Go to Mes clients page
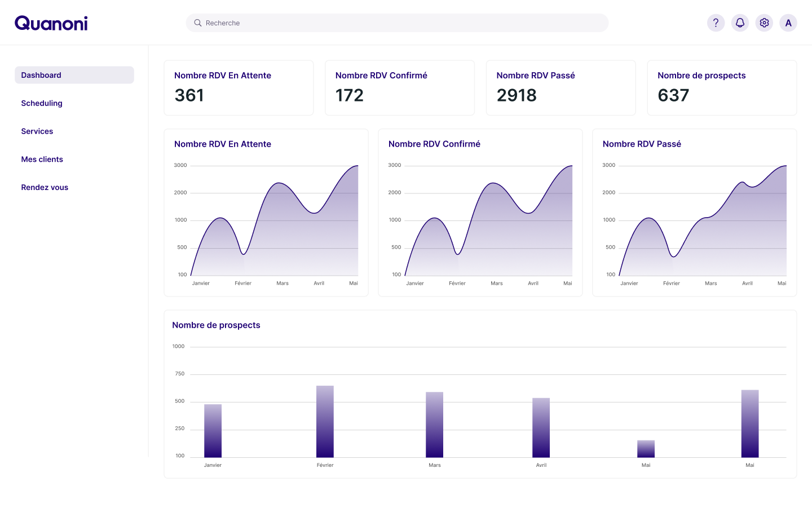Image resolution: width=812 pixels, height=521 pixels. [x=42, y=160]
